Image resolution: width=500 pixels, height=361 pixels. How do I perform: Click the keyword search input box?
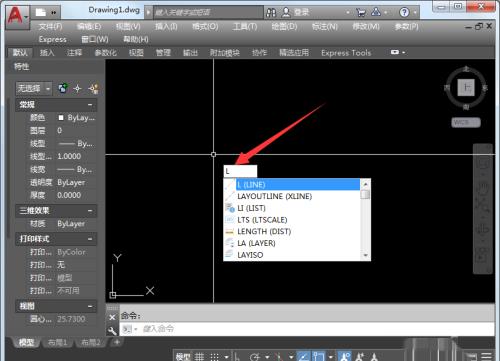point(208,12)
